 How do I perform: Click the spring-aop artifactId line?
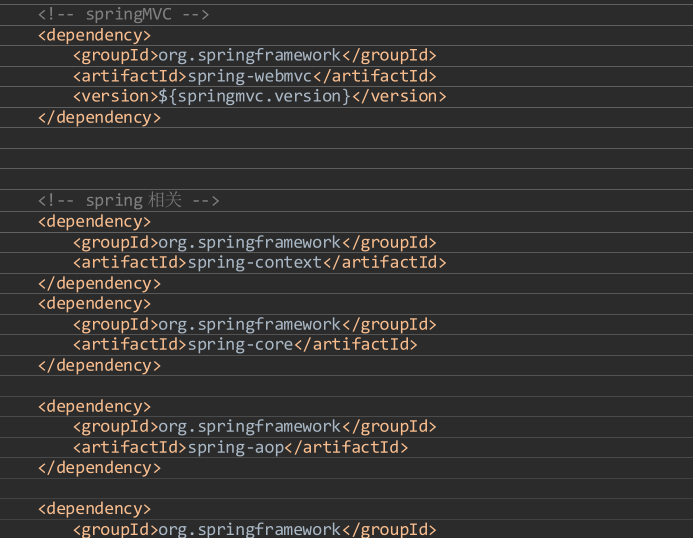pyautogui.click(x=240, y=447)
